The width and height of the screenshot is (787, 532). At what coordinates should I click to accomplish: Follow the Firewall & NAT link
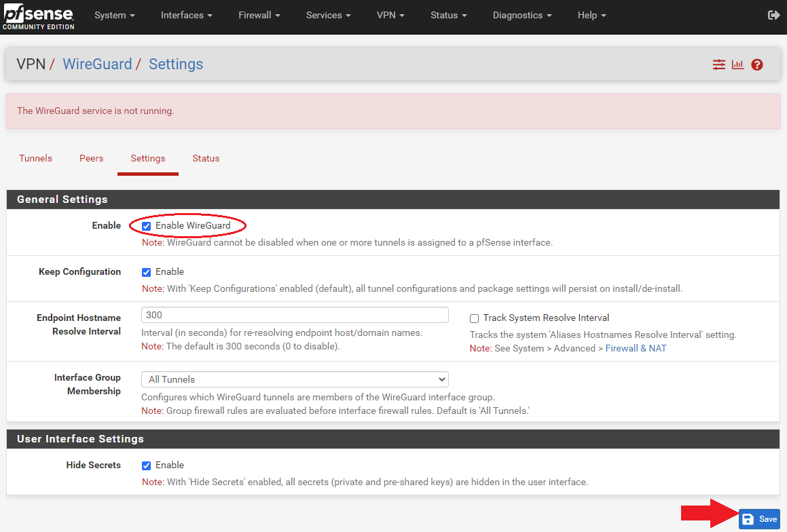point(636,349)
